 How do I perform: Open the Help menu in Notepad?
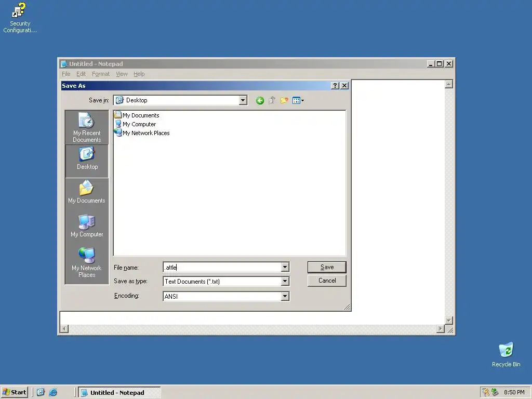point(139,74)
